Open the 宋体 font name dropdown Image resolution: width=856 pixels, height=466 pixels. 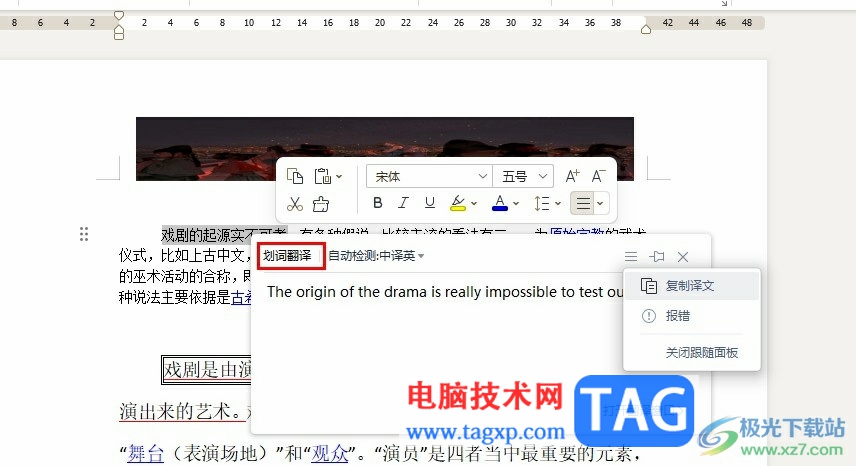click(429, 176)
